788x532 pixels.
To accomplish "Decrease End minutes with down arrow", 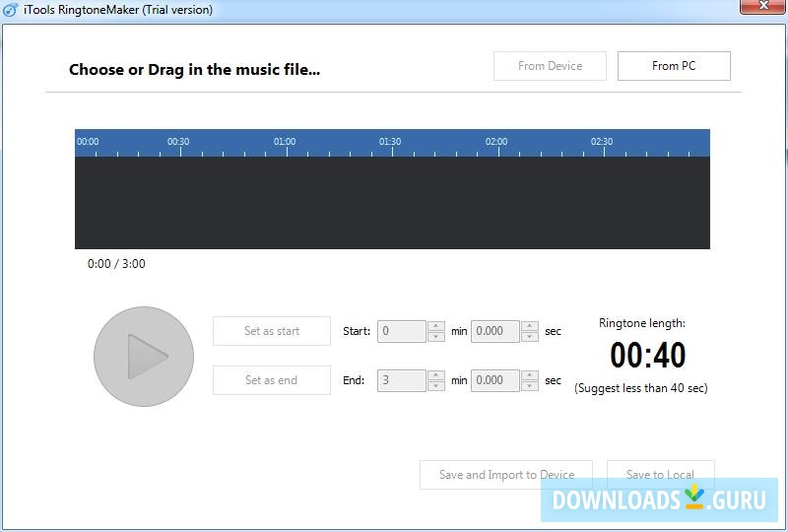I will pos(435,386).
